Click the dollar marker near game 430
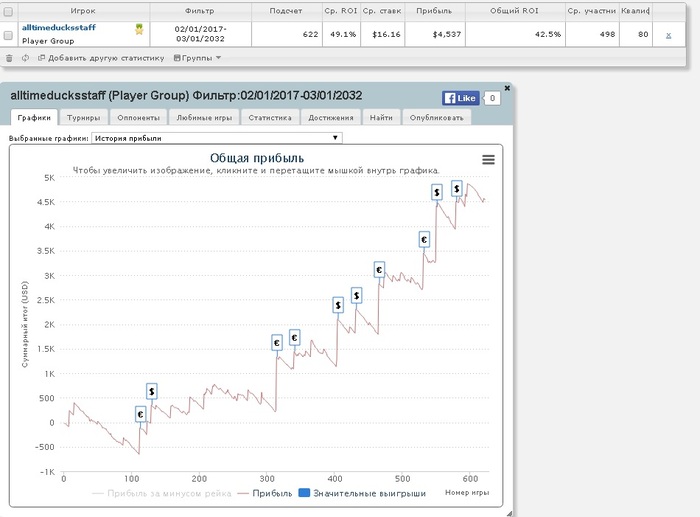 (x=356, y=296)
